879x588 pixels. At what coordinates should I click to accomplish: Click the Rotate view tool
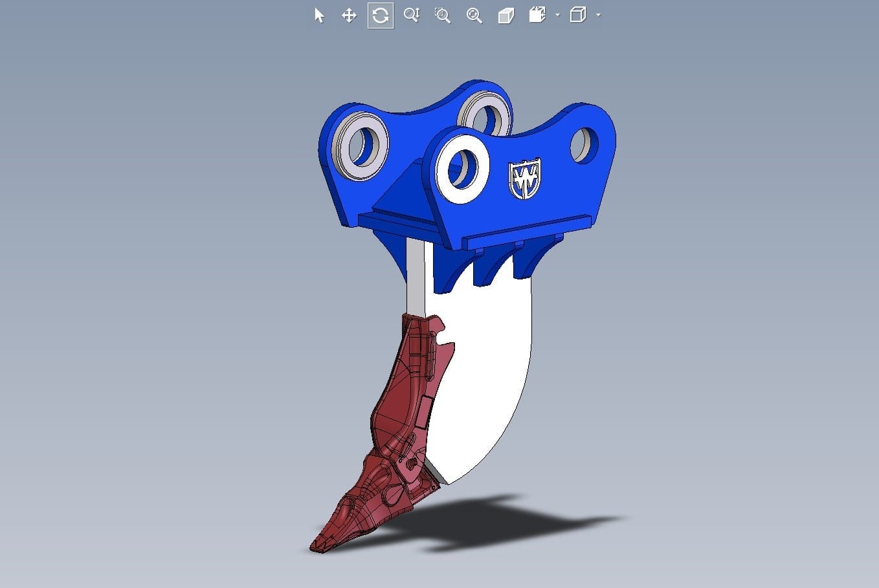pyautogui.click(x=380, y=16)
